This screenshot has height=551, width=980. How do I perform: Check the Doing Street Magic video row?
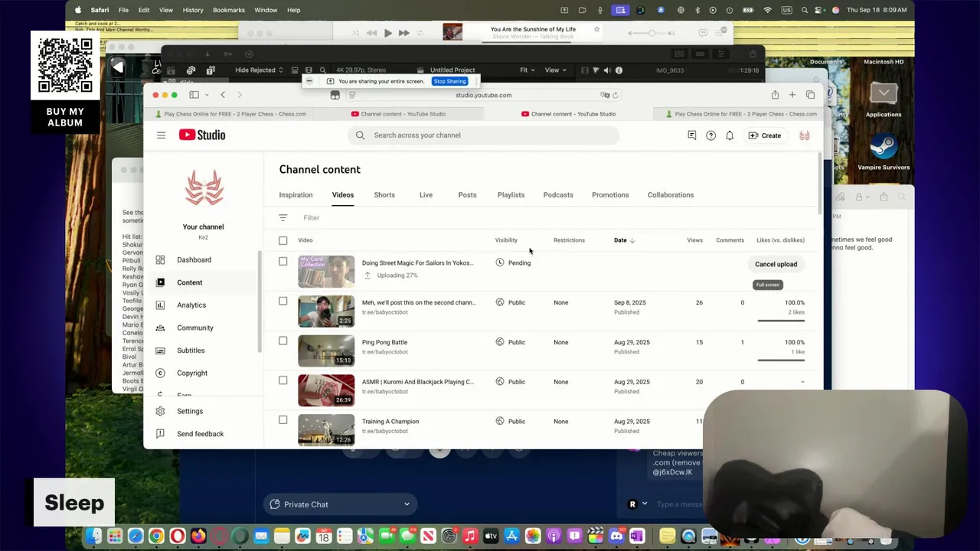click(x=283, y=262)
